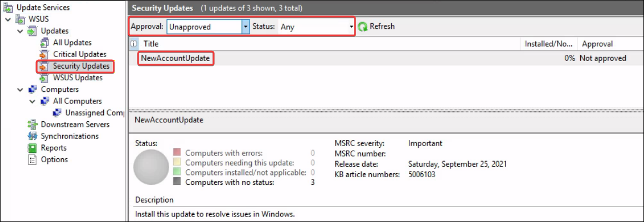Viewport: 644px width, 222px height.
Task: Open Options in the navigation tree
Action: click(x=54, y=159)
